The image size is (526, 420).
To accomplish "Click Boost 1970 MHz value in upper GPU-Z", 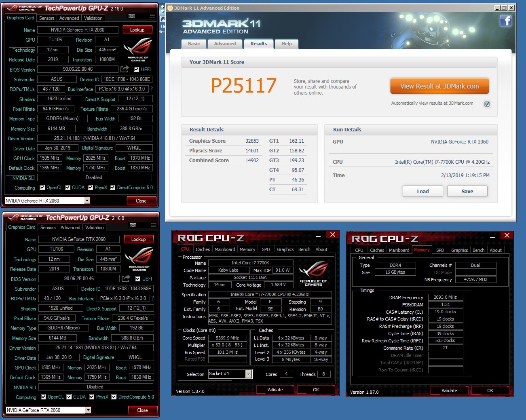I will [x=140, y=158].
